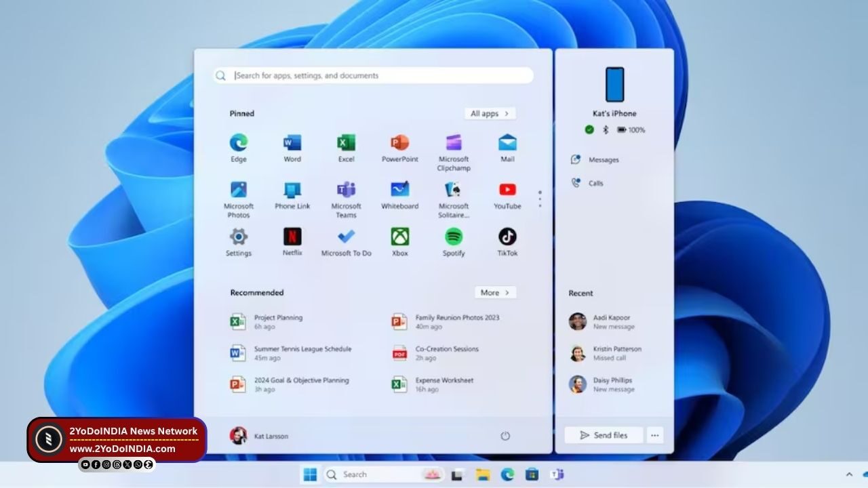The height and width of the screenshot is (488, 868).
Task: Open the pinned Phone Link app
Action: tap(292, 195)
